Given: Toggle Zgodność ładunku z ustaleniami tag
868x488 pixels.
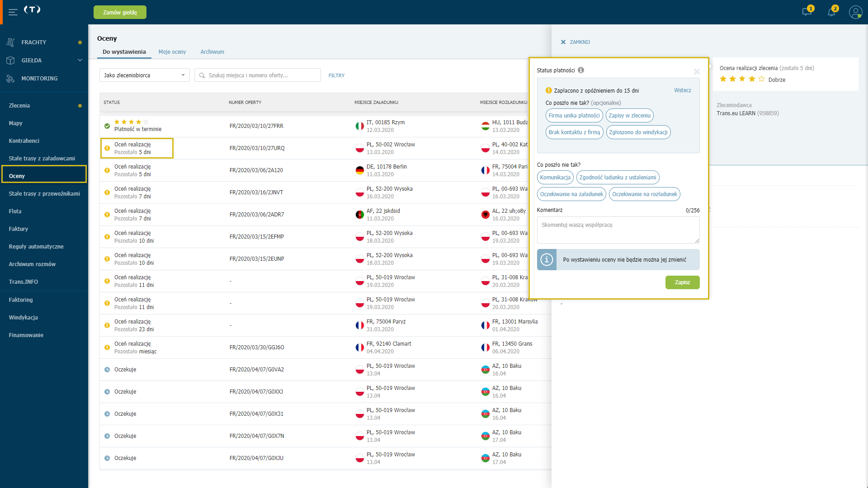Looking at the screenshot, I should (618, 178).
